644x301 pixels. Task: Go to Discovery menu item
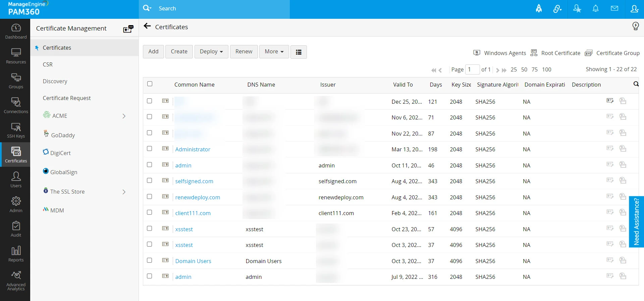[x=55, y=81]
